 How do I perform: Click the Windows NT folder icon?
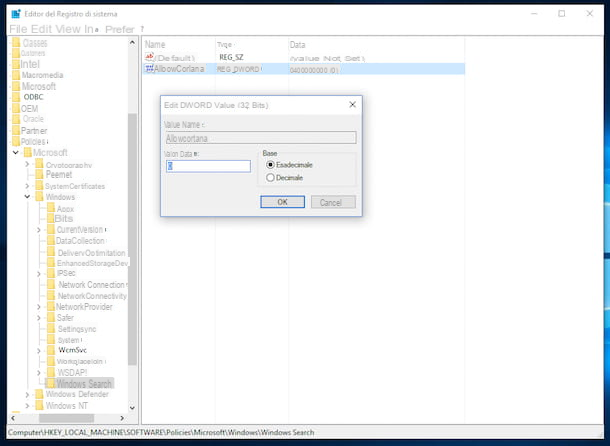coord(39,406)
